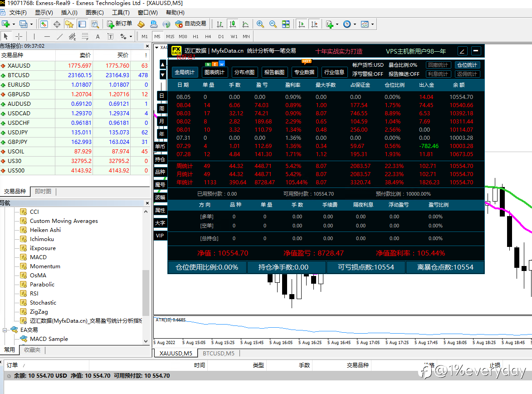
Task: Collapse the MyfxData panel with minus button
Action: coord(476,51)
